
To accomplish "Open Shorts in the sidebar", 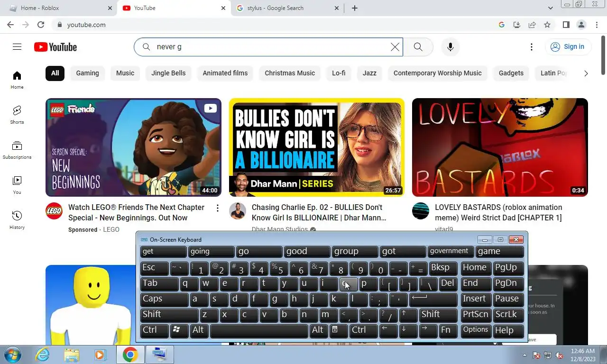I will (x=17, y=115).
